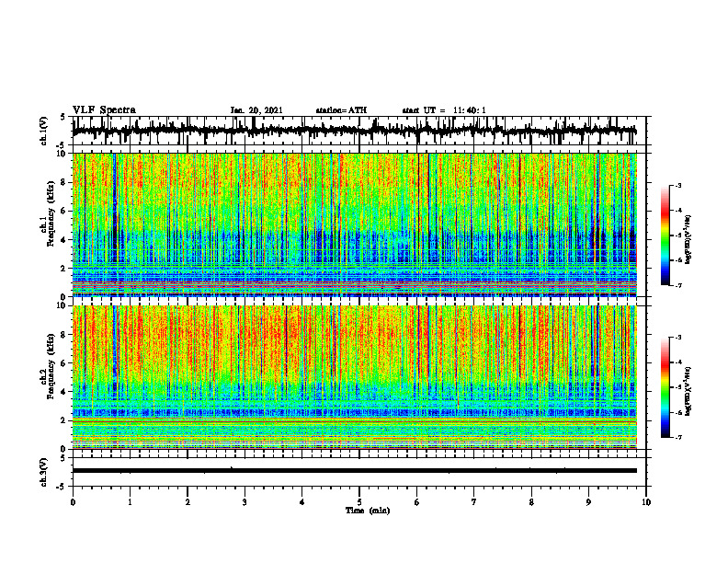728x563 pixels.
Task: Click time axis tick label "10"
Action: tap(646, 502)
